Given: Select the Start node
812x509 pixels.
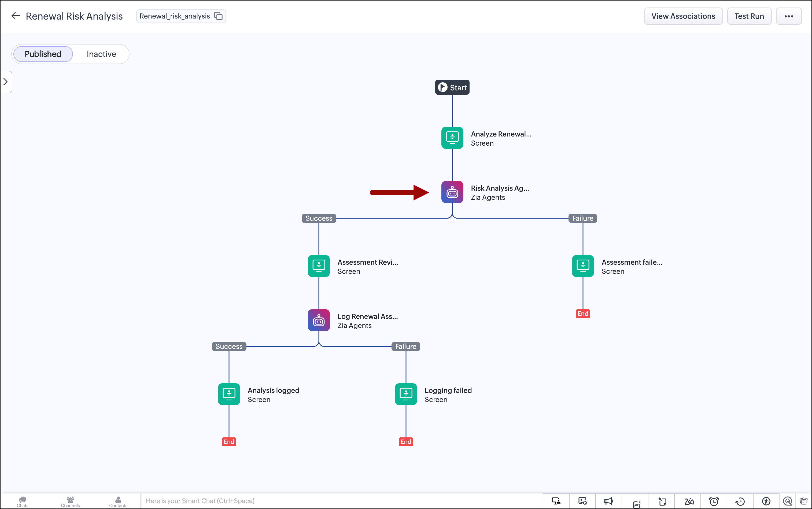Looking at the screenshot, I should click(452, 87).
